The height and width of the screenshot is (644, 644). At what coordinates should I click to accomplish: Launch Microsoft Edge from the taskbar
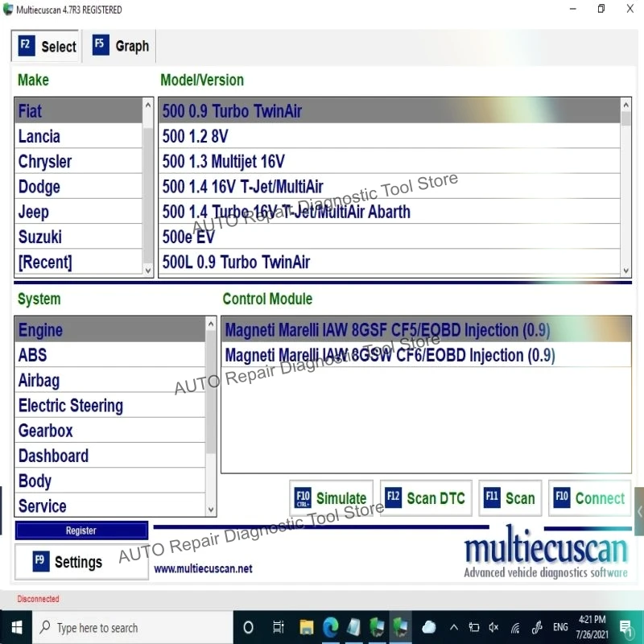[331, 627]
